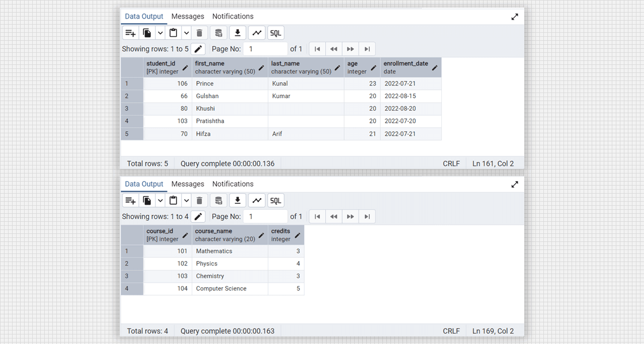This screenshot has width=644, height=344.
Task: Click download results icon in bottom panel
Action: click(x=237, y=201)
